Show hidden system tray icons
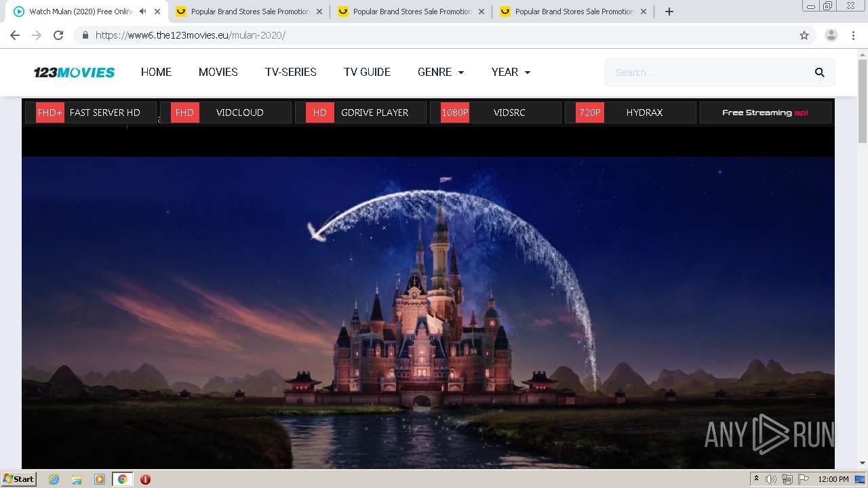The width and height of the screenshot is (868, 488). [x=756, y=479]
